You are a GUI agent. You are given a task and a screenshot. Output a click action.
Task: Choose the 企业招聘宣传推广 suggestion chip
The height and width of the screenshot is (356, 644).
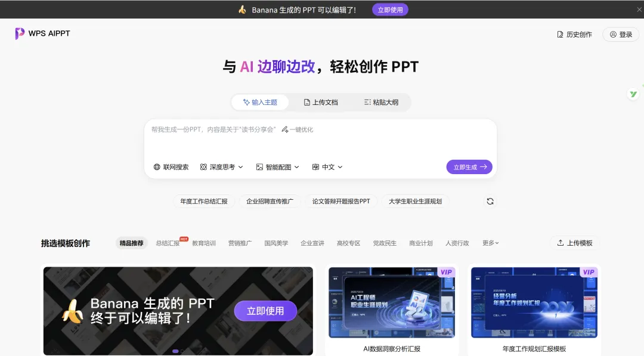(270, 201)
